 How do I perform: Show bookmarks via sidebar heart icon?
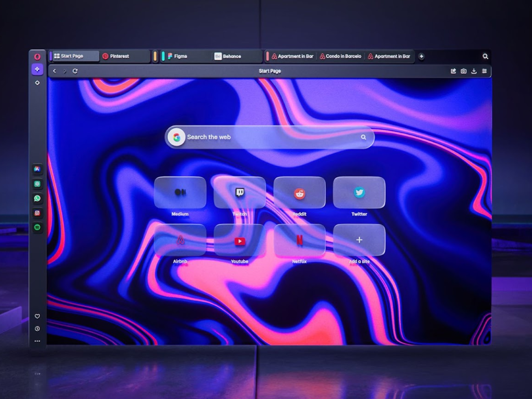(x=37, y=316)
